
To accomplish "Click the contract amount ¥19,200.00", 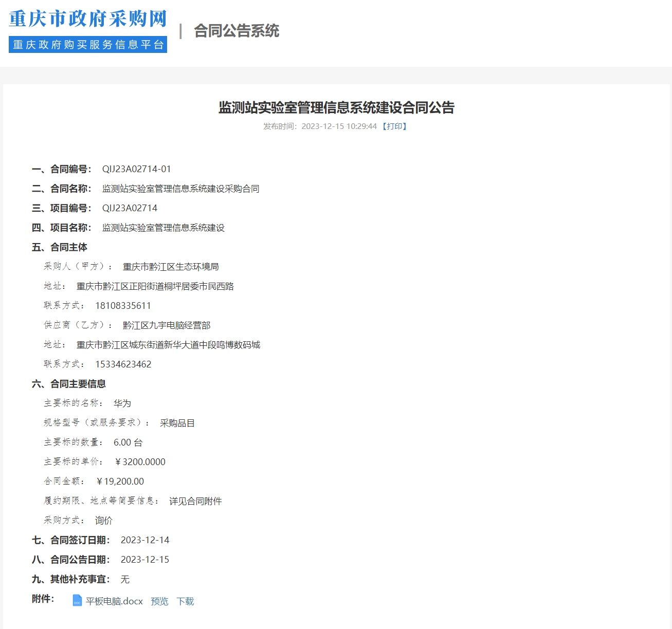I will [120, 482].
